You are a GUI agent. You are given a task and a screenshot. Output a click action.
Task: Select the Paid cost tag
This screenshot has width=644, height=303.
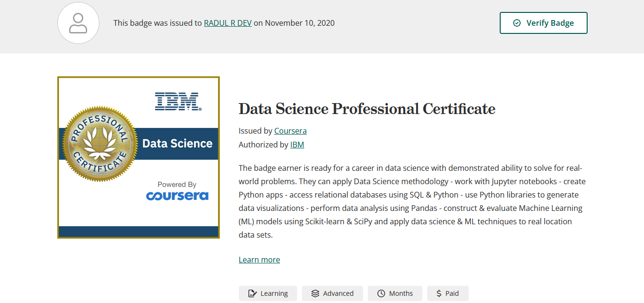pos(448,293)
